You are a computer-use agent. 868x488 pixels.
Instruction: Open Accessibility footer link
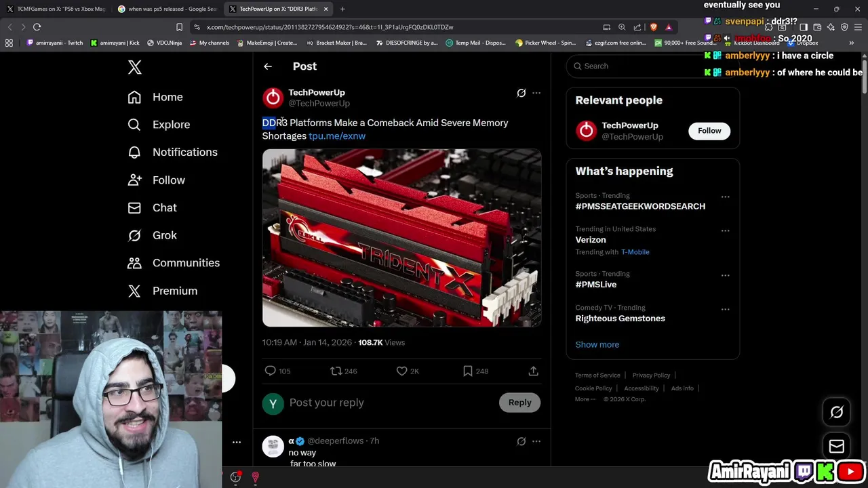[x=641, y=388]
